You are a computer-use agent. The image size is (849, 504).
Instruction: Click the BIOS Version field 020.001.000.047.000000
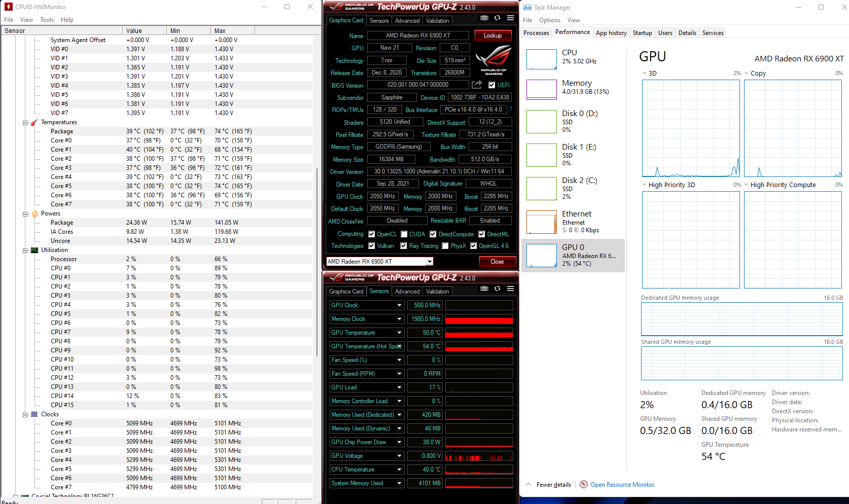[418, 85]
